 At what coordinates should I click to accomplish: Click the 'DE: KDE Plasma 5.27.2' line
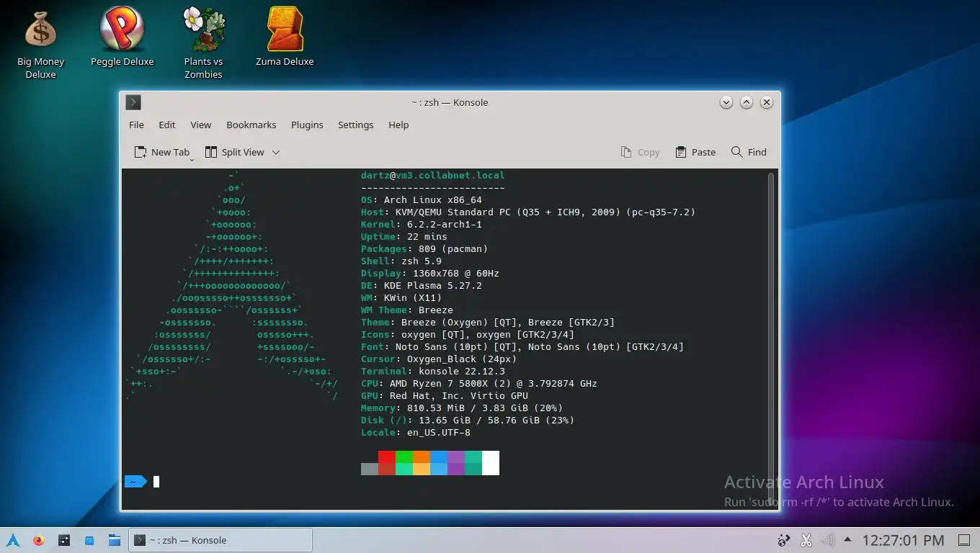(422, 285)
